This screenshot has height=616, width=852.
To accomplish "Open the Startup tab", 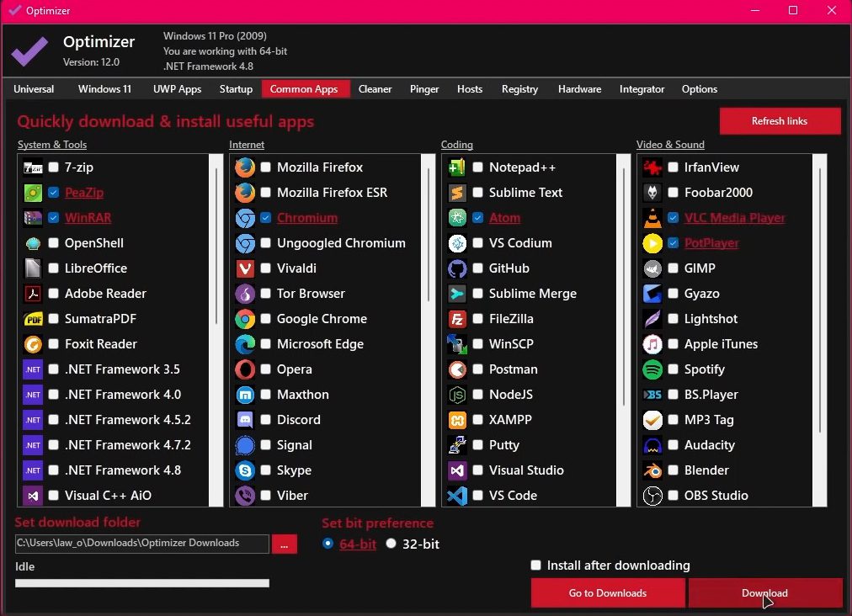I will (x=236, y=89).
